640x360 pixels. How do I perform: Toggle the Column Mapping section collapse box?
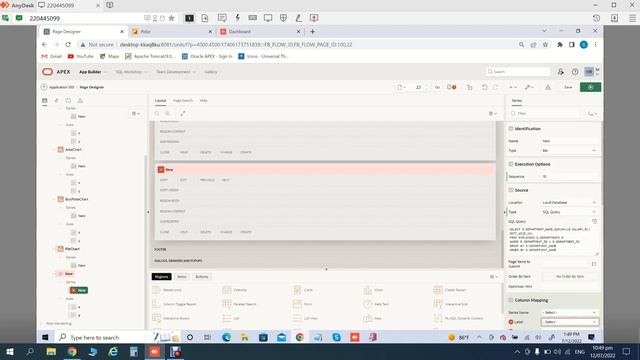[x=511, y=300]
